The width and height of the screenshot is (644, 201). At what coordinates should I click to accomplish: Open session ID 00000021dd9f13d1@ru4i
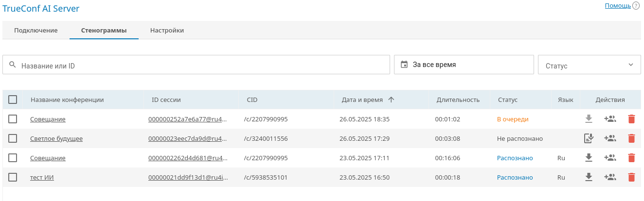(188, 177)
